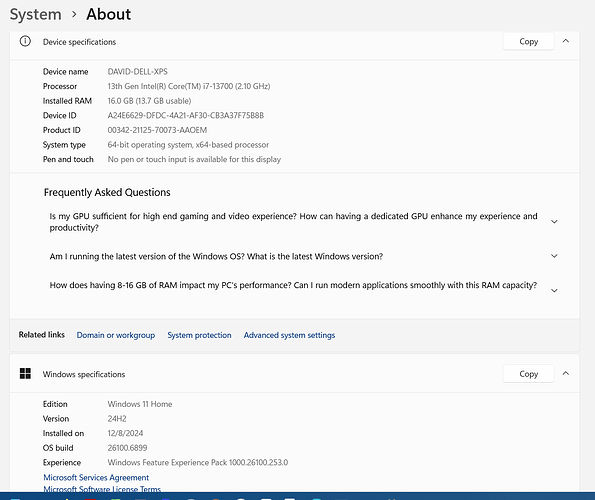Viewport: 595px width, 500px height.
Task: Select the Pen and touch value
Action: pyautogui.click(x=194, y=159)
